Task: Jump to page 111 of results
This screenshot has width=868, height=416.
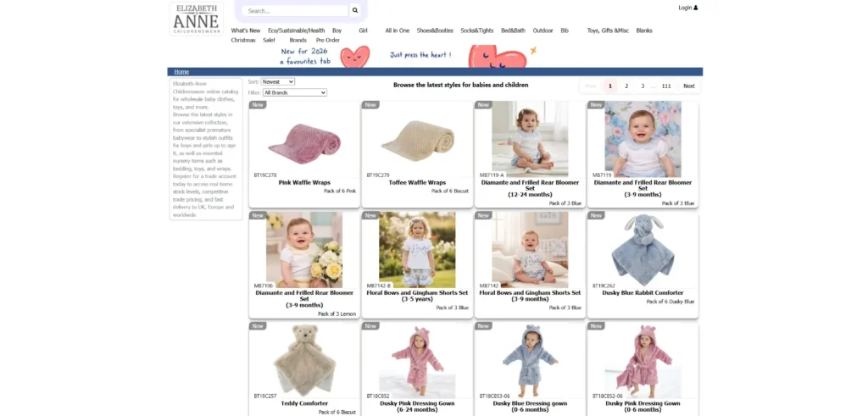Action: tap(666, 86)
